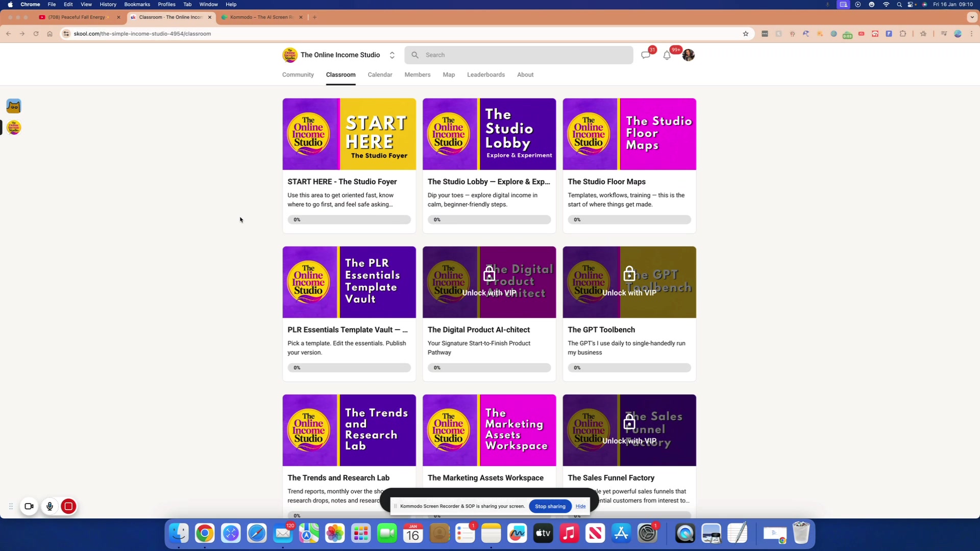Open the notifications bell

[667, 55]
